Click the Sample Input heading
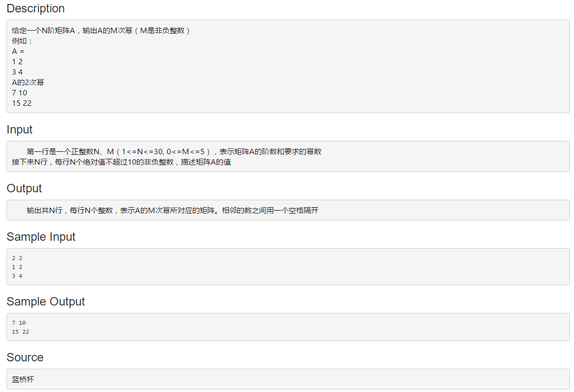This screenshot has width=574, height=392. [41, 237]
